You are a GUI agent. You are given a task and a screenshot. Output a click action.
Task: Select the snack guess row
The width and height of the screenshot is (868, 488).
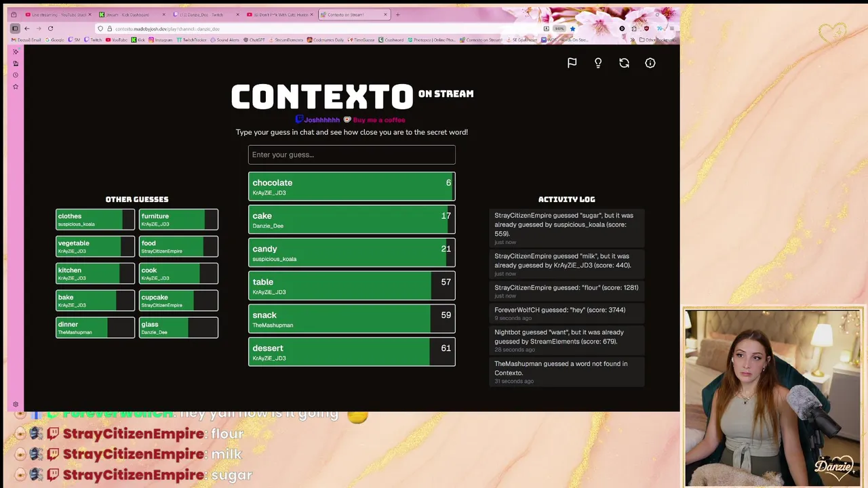pos(351,319)
